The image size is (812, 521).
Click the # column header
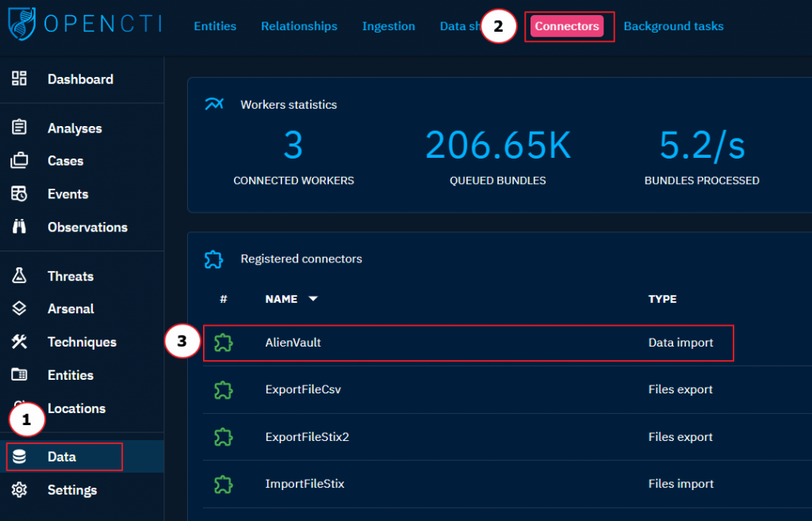(x=223, y=299)
